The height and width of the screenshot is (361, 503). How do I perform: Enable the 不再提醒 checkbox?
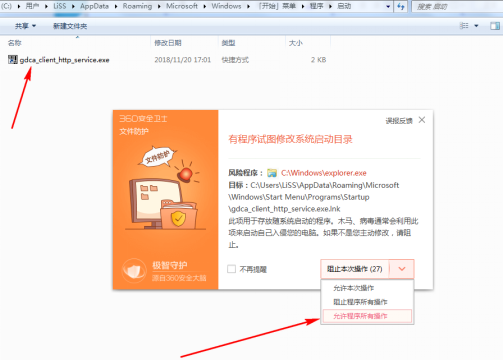tap(231, 269)
